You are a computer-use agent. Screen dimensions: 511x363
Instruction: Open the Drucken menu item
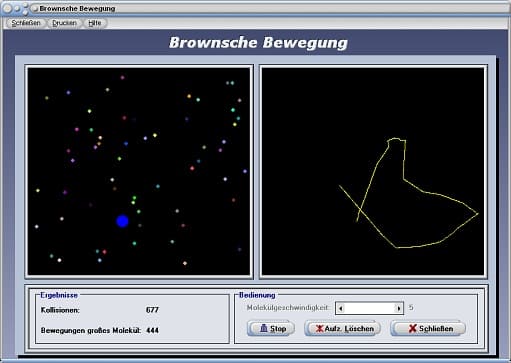tap(64, 23)
